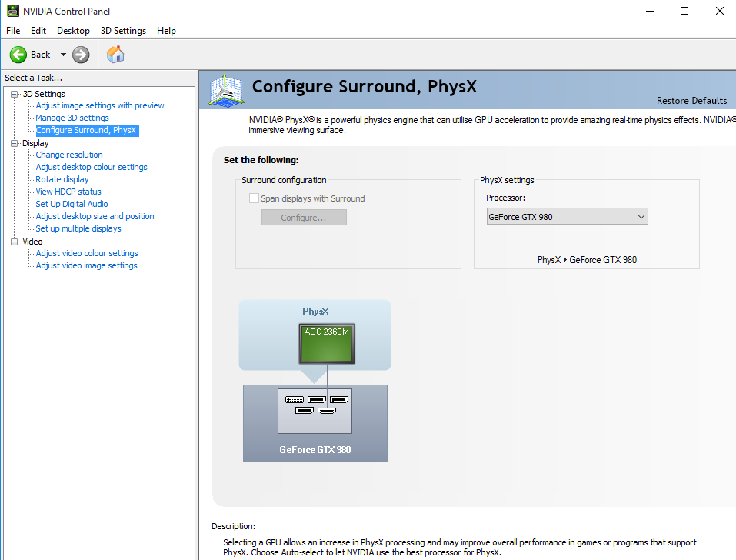Click the PhysX GeForce GTX 980 status text
This screenshot has width=736, height=560.
[x=587, y=259]
